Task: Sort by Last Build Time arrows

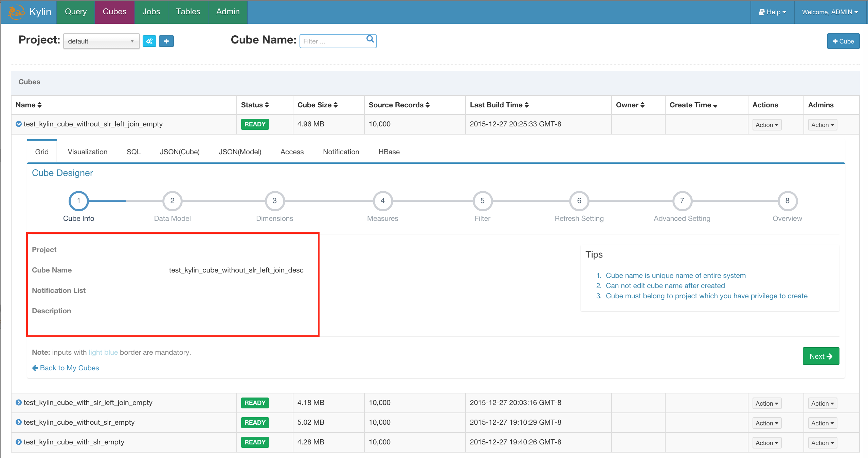Action: pos(526,105)
